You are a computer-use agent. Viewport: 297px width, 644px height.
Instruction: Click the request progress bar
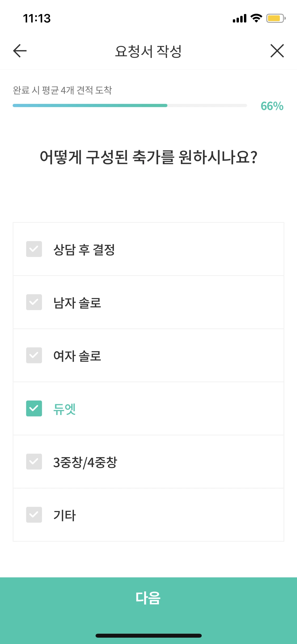130,105
